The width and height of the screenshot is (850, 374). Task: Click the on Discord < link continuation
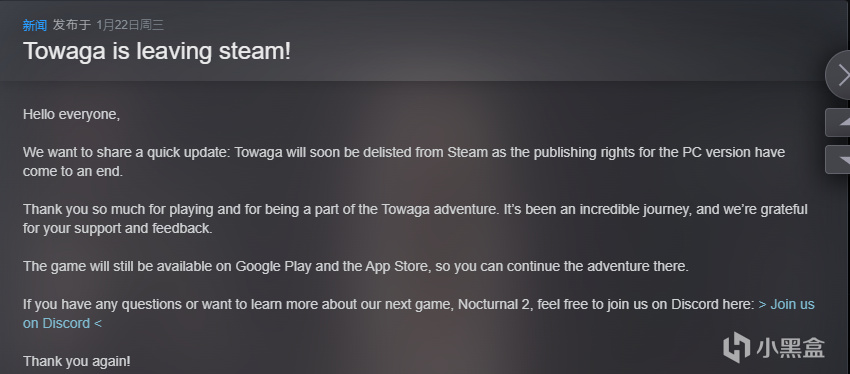coord(62,323)
